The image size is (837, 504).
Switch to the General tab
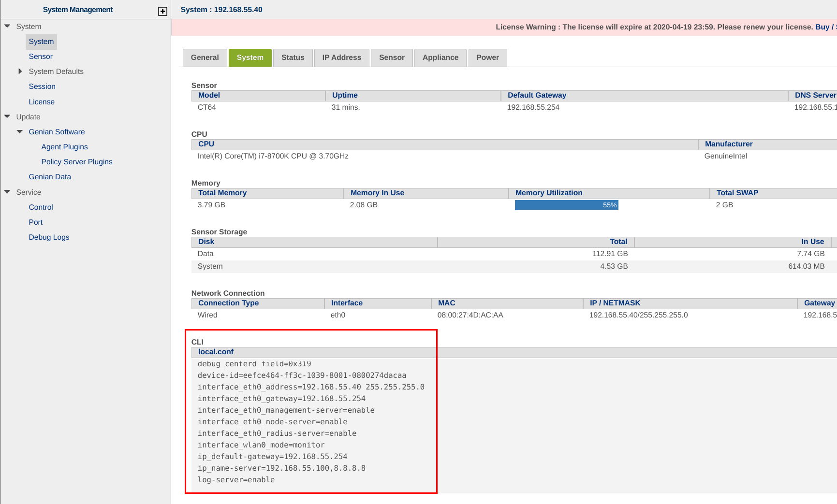click(205, 58)
